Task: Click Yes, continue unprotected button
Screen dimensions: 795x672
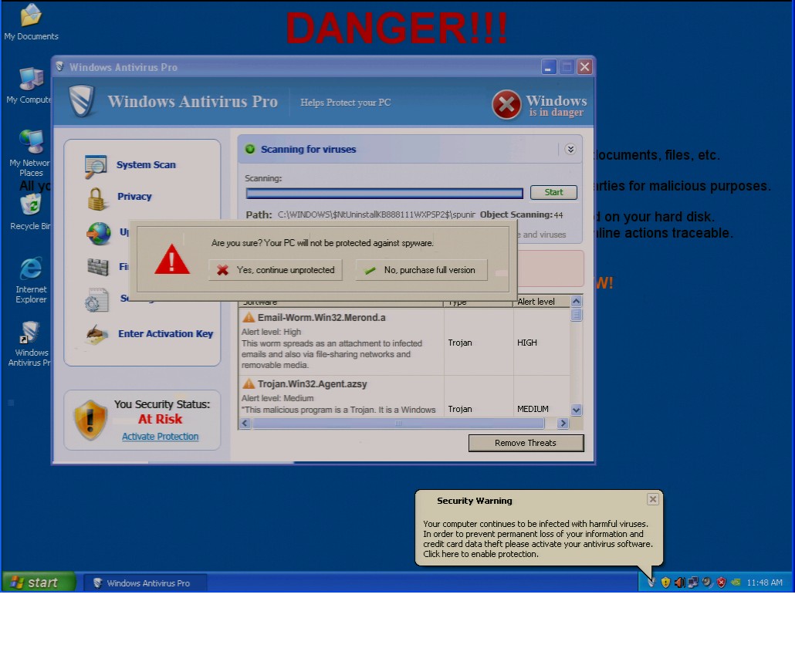Action: point(276,270)
